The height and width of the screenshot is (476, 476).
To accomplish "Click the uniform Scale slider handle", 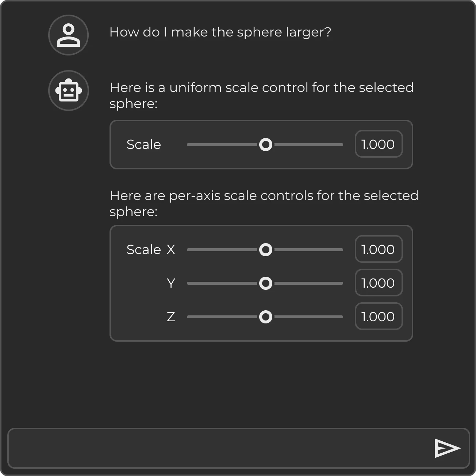I will [x=265, y=145].
